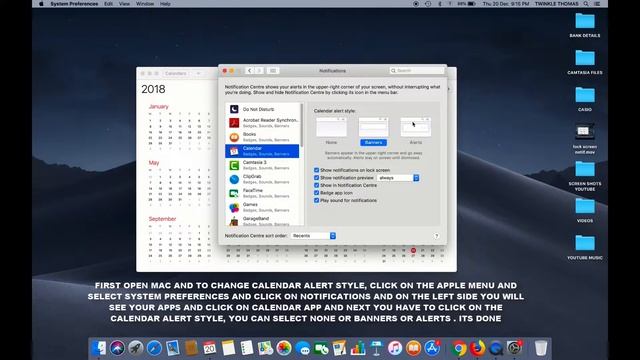Viewport: 640px width, 360px height.
Task: Click the help question mark button
Action: click(x=436, y=236)
